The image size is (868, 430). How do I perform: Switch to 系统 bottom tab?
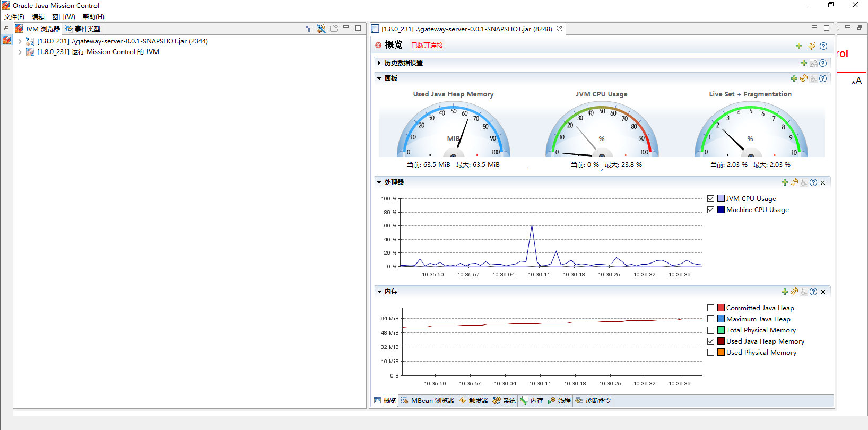tap(504, 401)
